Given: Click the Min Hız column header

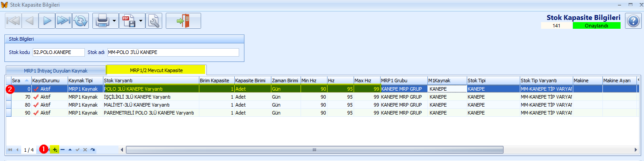Looking at the screenshot, I should (314, 80).
